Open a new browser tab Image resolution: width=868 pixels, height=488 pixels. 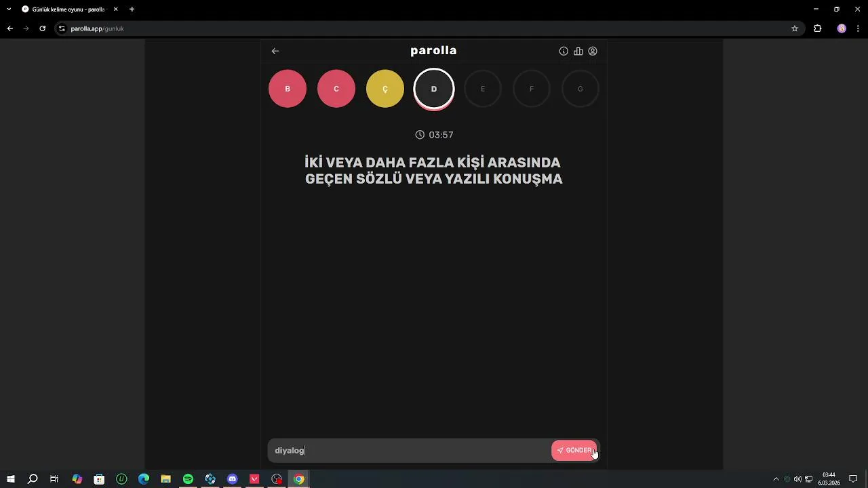tap(132, 9)
